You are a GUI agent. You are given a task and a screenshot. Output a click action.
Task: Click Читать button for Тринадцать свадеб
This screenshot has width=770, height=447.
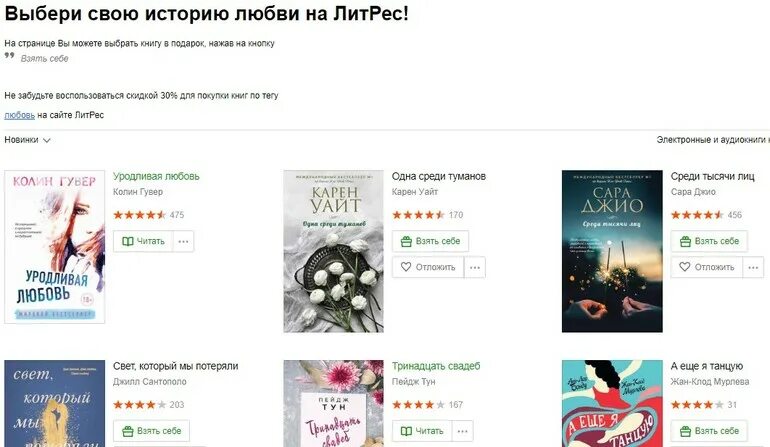point(422,431)
